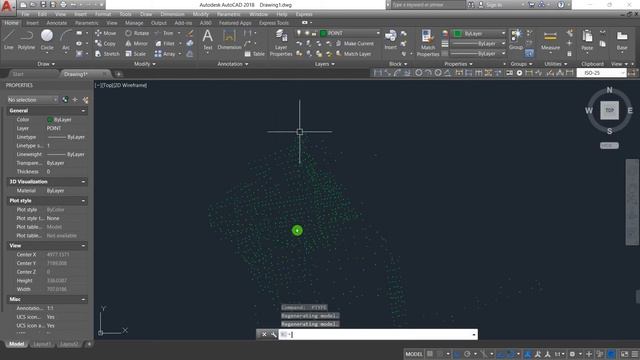Activate the Move tool
Image resolution: width=640 pixels, height=360 pixels.
tap(105, 33)
